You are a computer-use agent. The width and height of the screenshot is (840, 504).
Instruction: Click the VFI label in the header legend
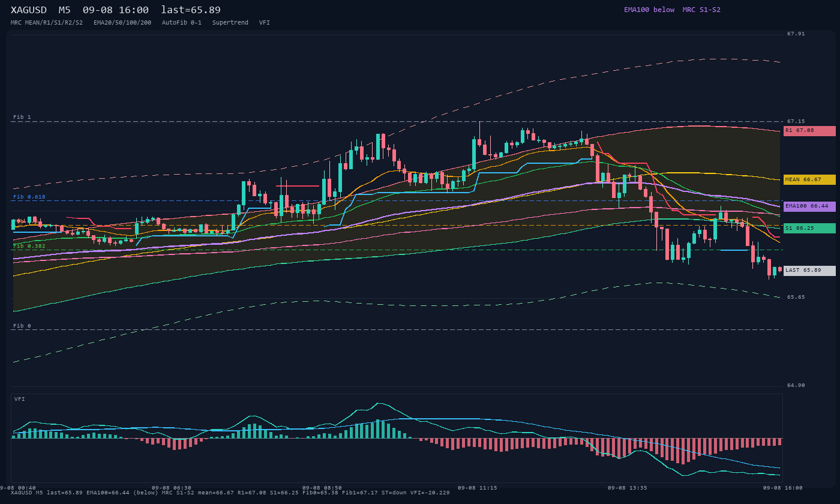[x=265, y=23]
